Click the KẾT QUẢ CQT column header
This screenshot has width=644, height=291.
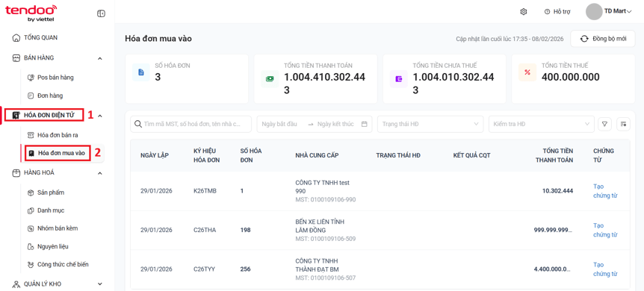pyautogui.click(x=471, y=155)
